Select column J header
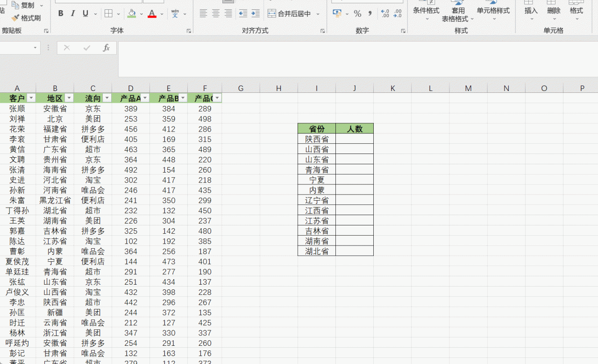 tap(355, 88)
